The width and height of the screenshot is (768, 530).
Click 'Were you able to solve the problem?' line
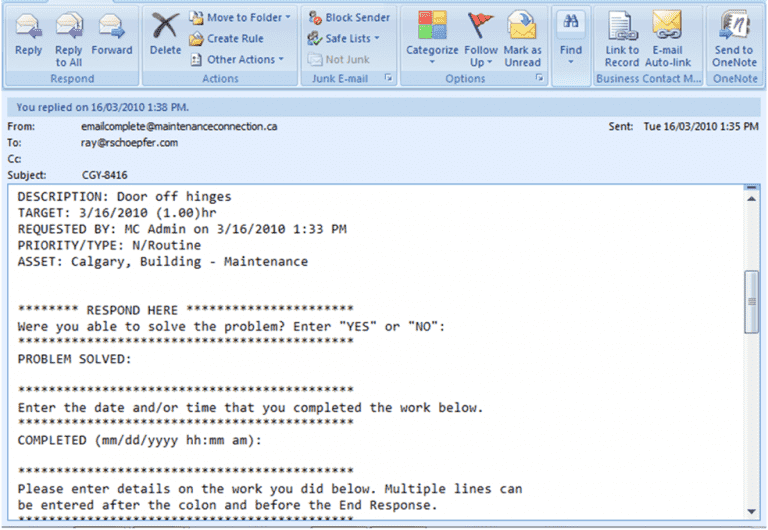click(x=231, y=326)
